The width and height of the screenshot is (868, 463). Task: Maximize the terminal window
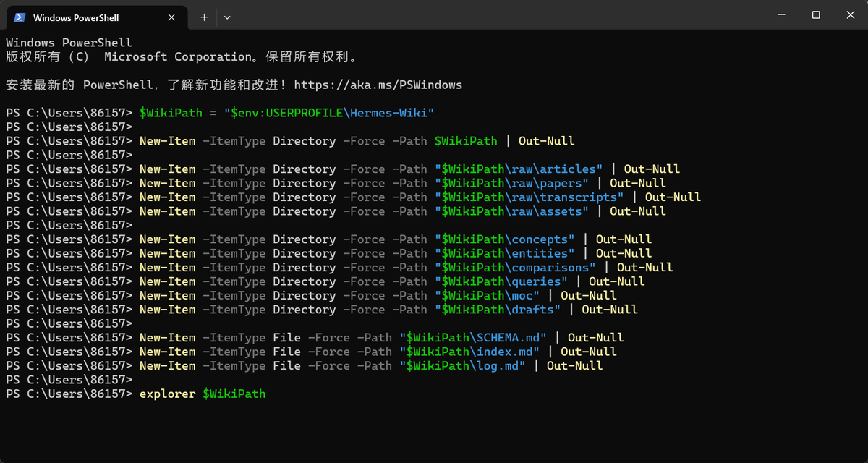[x=815, y=14]
